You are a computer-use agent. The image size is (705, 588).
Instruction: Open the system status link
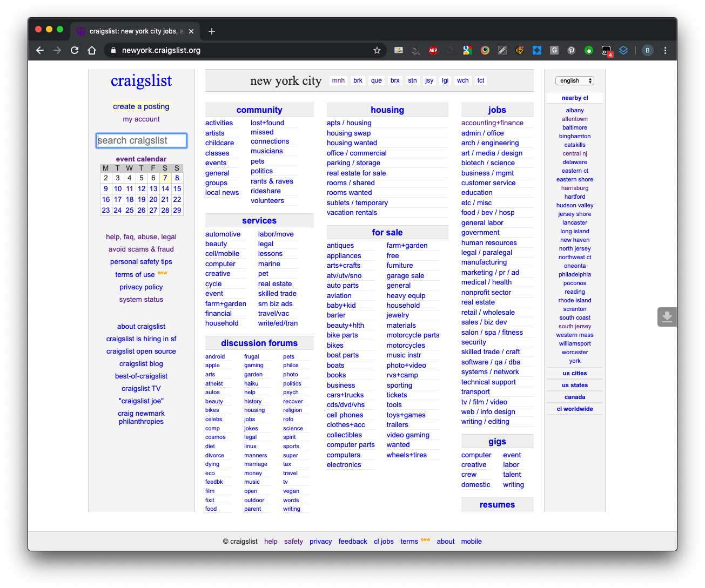point(141,300)
